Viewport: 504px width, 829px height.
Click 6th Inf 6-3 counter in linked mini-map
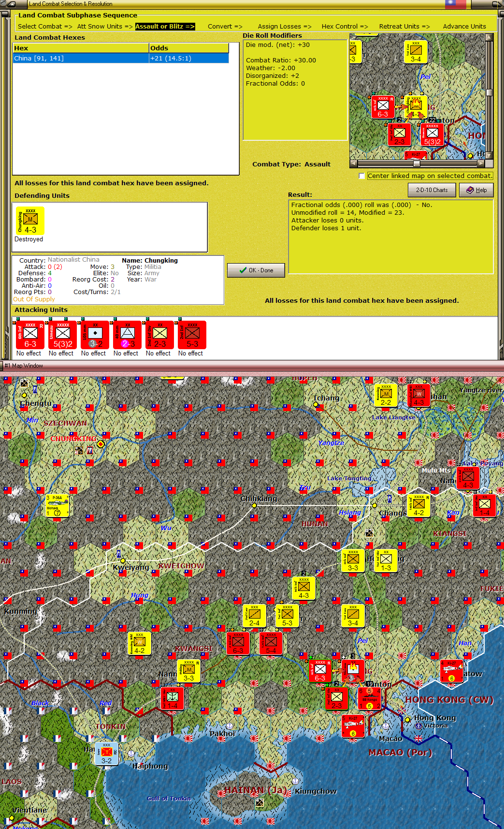(383, 107)
